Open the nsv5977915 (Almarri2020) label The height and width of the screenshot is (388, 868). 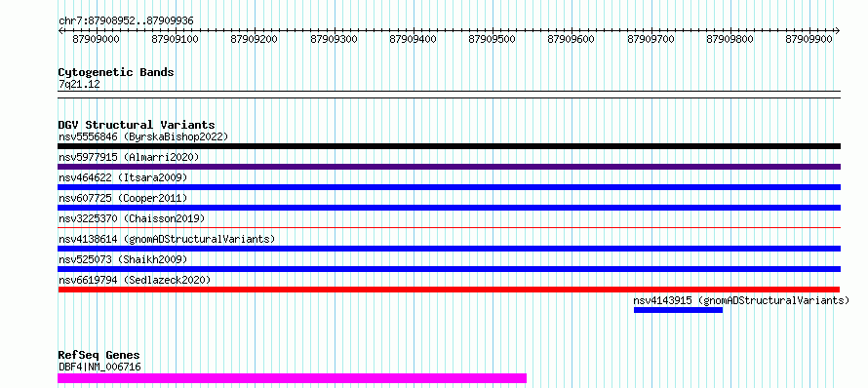pos(129,157)
